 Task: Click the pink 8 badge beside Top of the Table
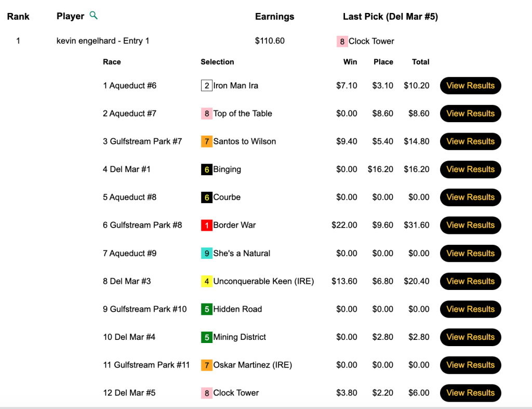[x=206, y=114]
